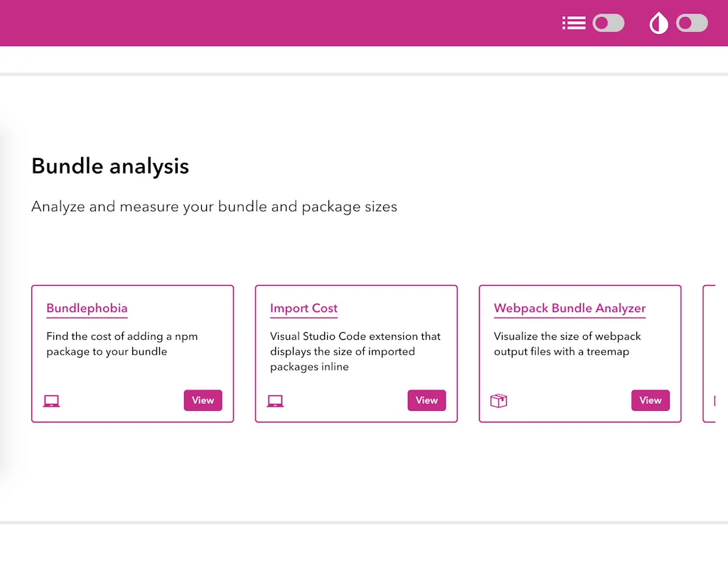The width and height of the screenshot is (728, 561).
Task: Click the Bundle analysis heading
Action: click(x=109, y=166)
